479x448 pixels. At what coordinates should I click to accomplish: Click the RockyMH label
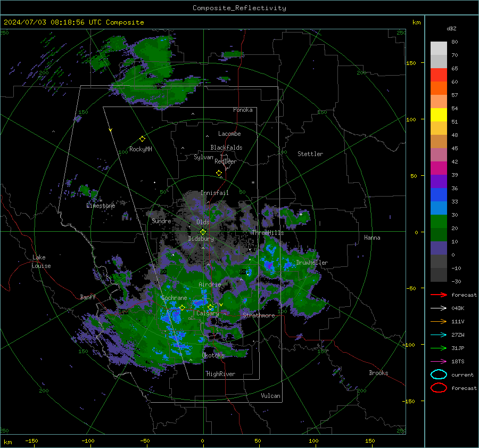(x=141, y=149)
